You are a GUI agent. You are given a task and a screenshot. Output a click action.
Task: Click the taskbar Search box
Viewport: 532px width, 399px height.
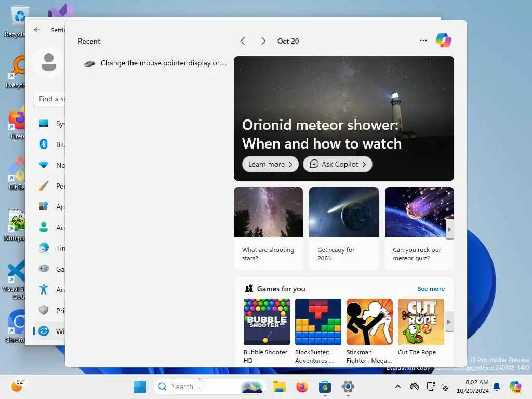(209, 387)
